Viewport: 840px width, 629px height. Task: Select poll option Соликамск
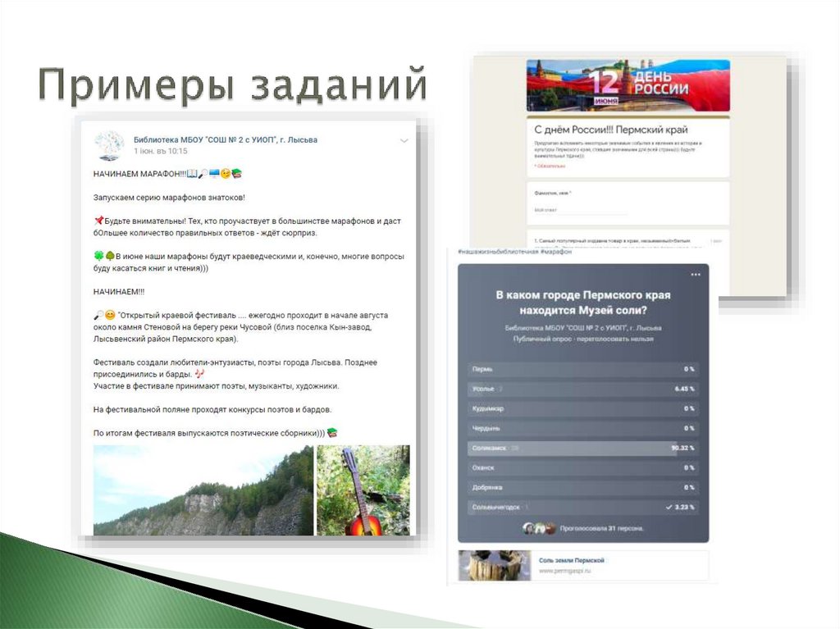coord(583,448)
